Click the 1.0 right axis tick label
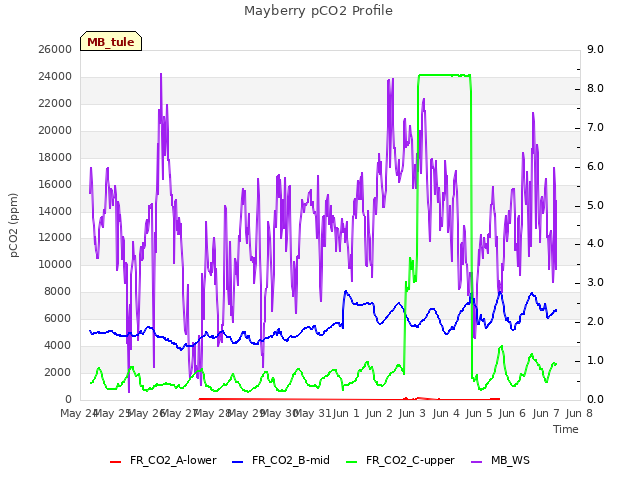640x480 pixels. (x=595, y=360)
